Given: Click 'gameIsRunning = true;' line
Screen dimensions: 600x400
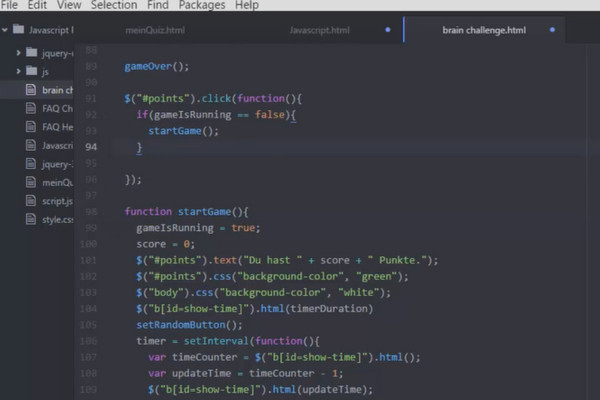Looking at the screenshot, I should [198, 228].
